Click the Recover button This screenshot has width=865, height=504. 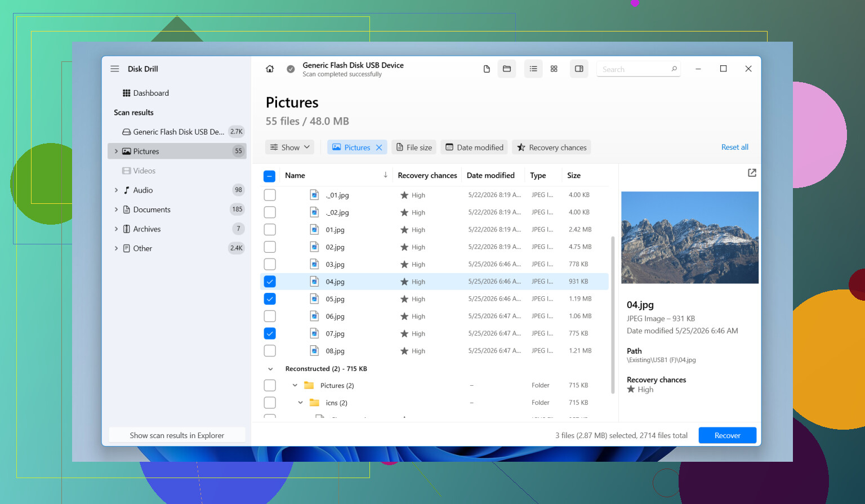point(728,435)
